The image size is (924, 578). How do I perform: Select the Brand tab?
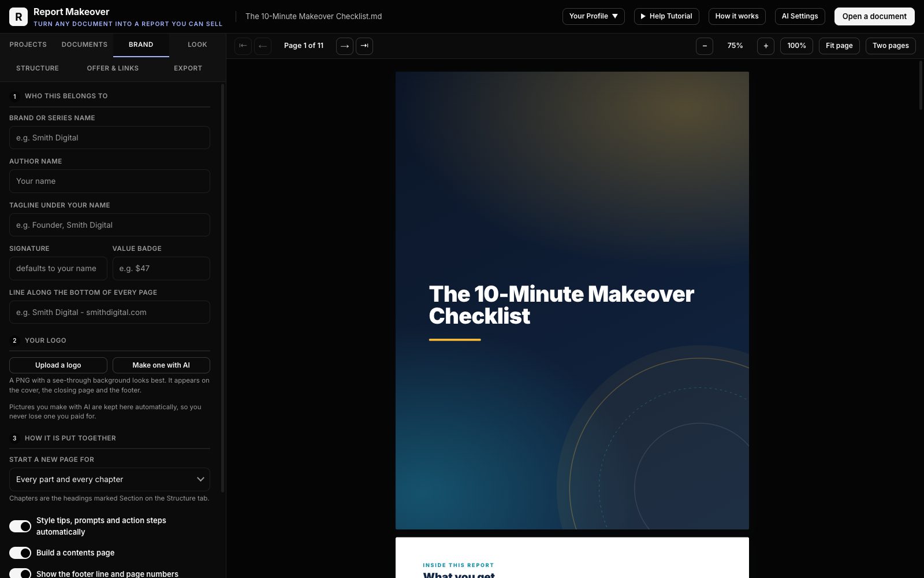pyautogui.click(x=141, y=45)
